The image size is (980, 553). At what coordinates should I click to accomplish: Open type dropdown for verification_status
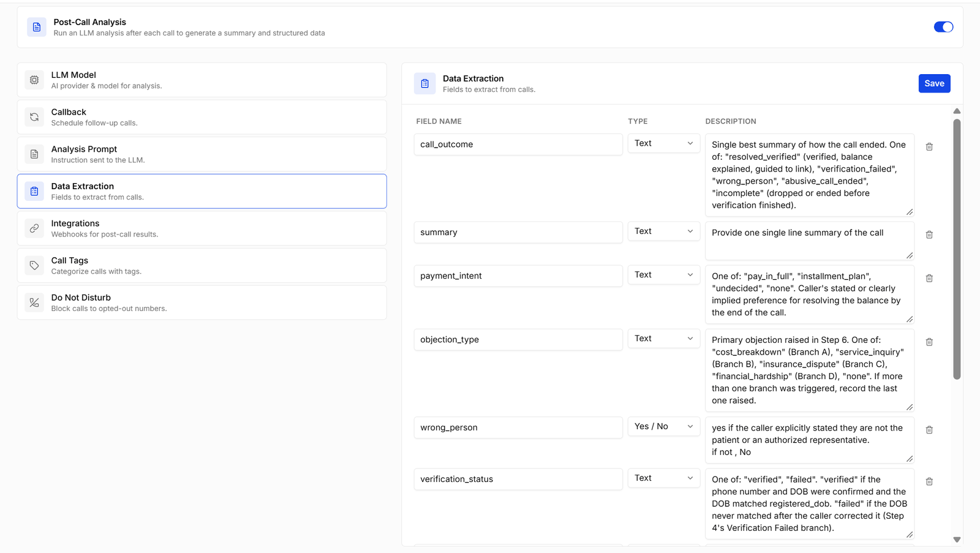(x=663, y=478)
